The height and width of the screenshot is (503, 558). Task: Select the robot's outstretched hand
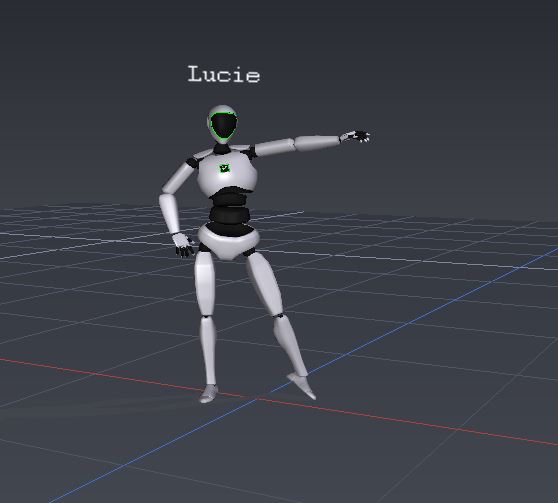click(355, 137)
